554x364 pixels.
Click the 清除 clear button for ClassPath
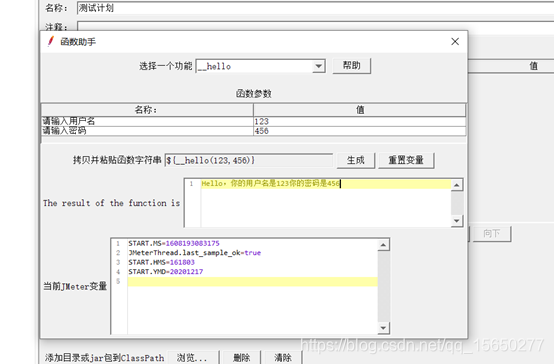(x=283, y=357)
